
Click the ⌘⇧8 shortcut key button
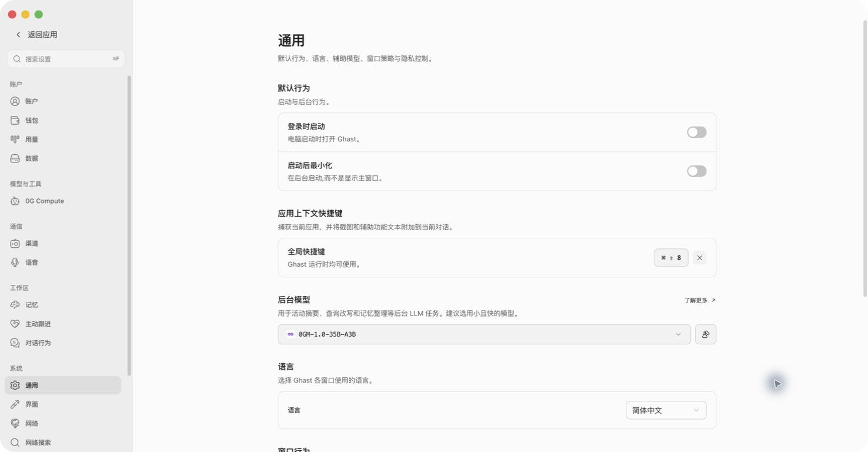coord(671,258)
